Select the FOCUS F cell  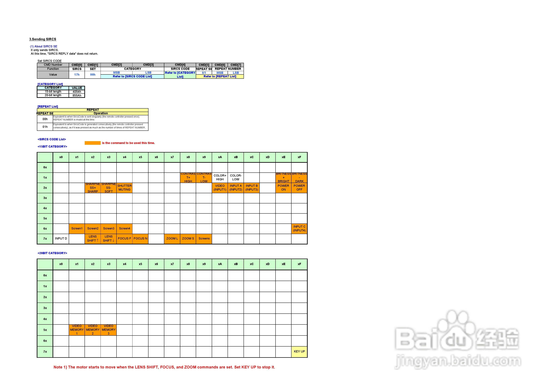coord(124,239)
